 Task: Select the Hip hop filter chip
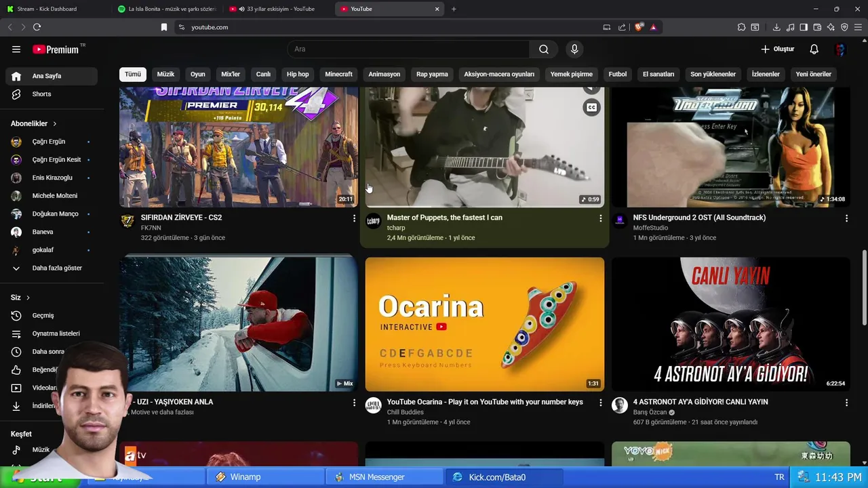(298, 74)
